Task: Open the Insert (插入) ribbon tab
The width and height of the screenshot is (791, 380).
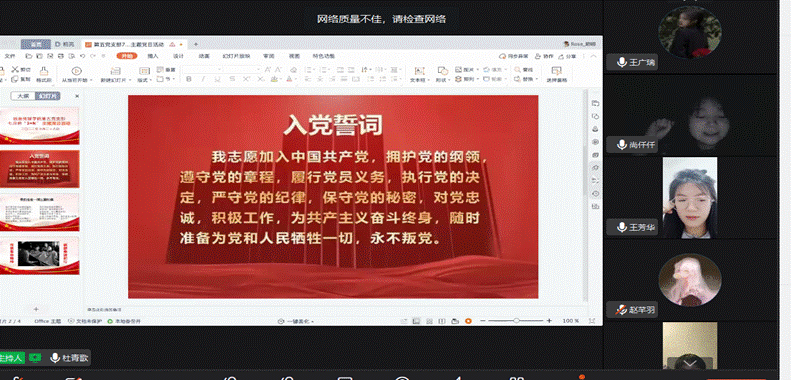Action: (153, 56)
